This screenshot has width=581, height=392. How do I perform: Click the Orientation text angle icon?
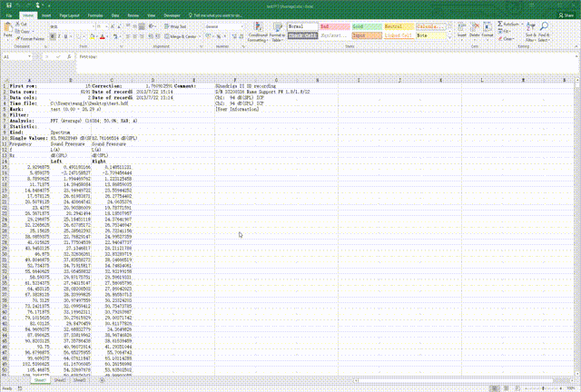pyautogui.click(x=152, y=26)
